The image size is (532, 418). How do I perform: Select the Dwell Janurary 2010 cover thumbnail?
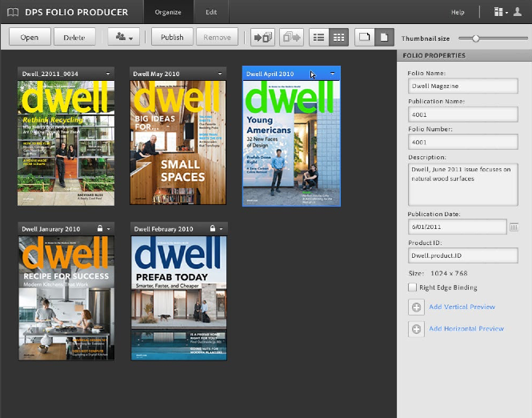tap(66, 298)
